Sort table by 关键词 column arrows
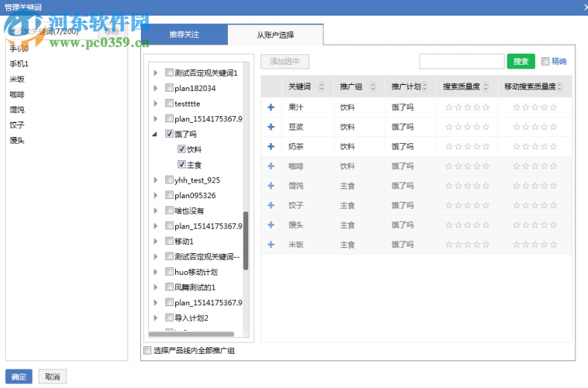The width and height of the screenshot is (588, 388). click(x=321, y=86)
